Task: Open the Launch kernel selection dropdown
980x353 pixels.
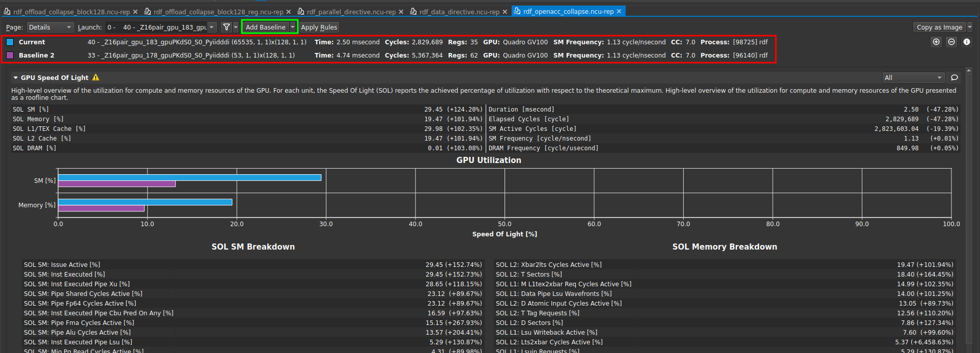Action: coord(212,28)
